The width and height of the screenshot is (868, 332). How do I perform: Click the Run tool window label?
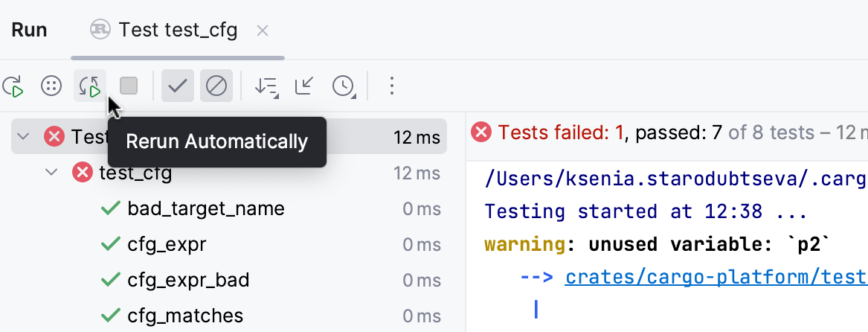coord(30,31)
